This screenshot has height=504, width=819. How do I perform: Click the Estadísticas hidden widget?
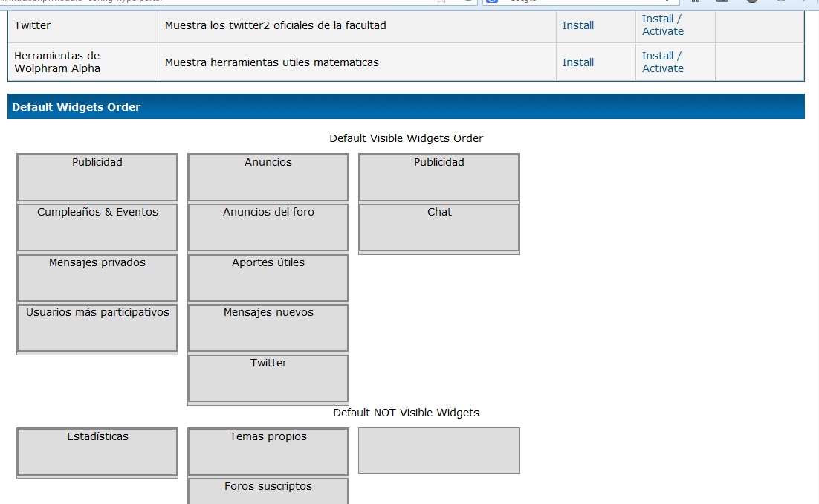pos(97,451)
